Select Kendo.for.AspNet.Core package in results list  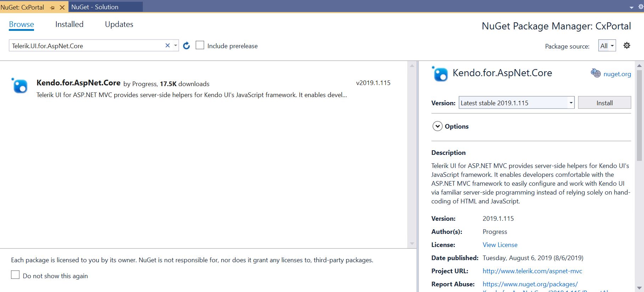coord(204,88)
